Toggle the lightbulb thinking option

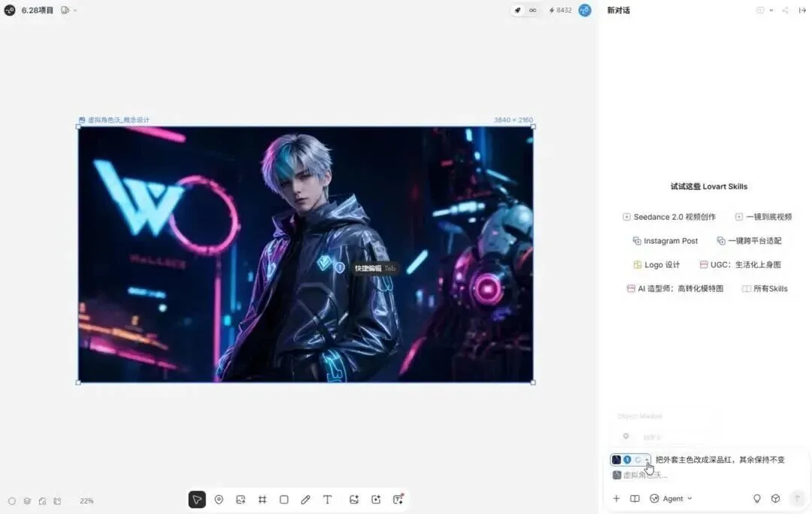tap(757, 498)
